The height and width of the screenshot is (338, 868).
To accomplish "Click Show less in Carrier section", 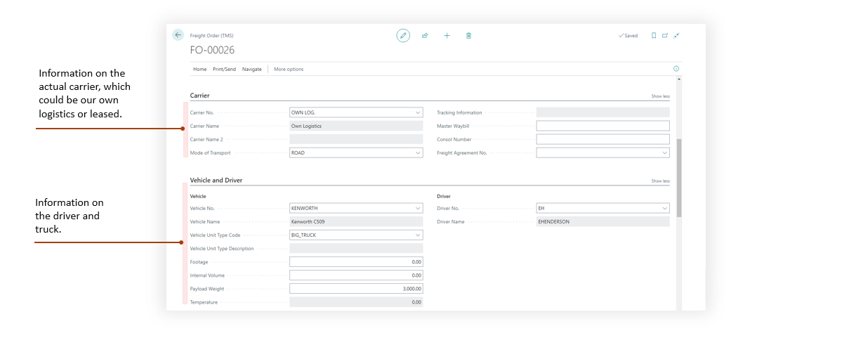I will click(660, 96).
